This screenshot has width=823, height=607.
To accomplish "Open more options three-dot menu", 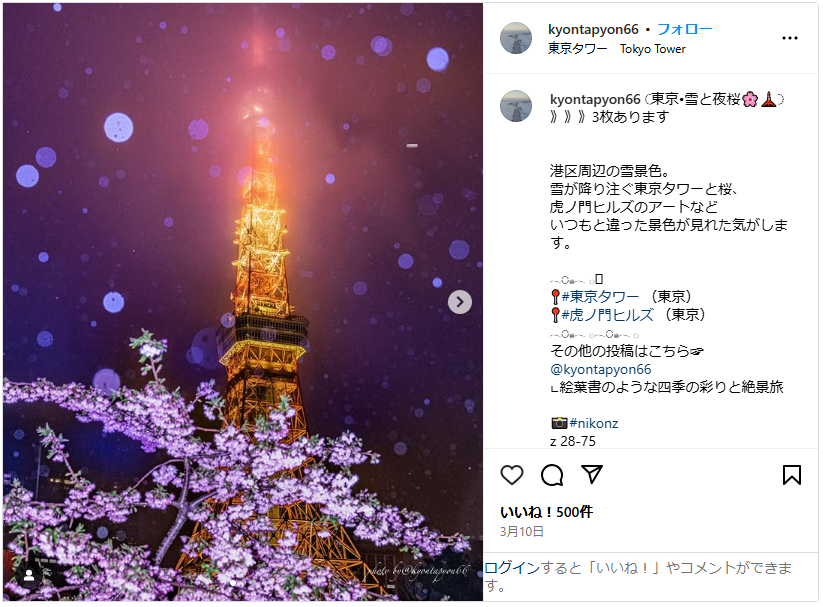I will 790,38.
